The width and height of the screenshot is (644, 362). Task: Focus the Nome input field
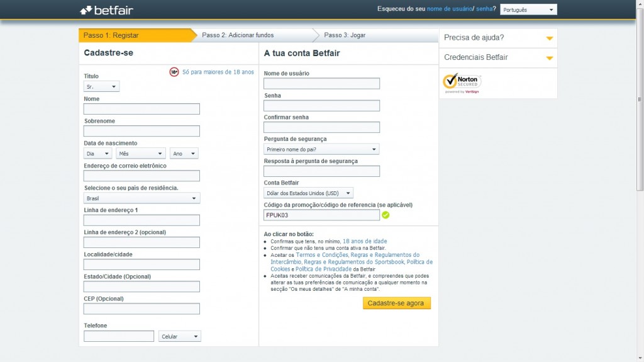point(142,109)
